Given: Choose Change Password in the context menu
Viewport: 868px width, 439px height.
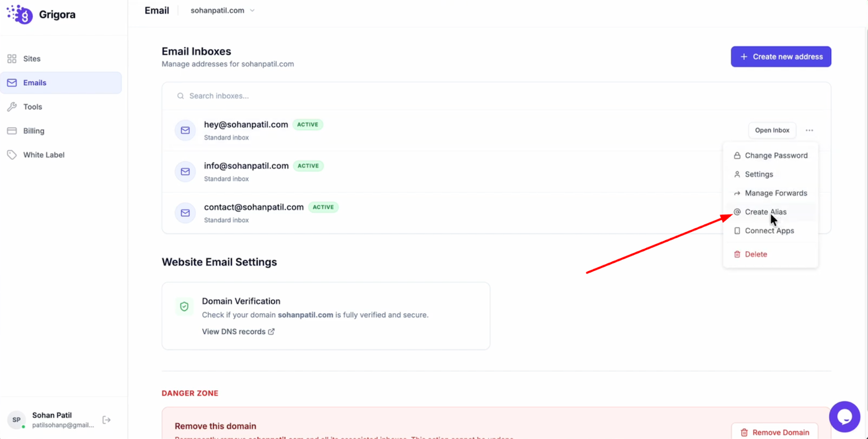Looking at the screenshot, I should pyautogui.click(x=776, y=156).
